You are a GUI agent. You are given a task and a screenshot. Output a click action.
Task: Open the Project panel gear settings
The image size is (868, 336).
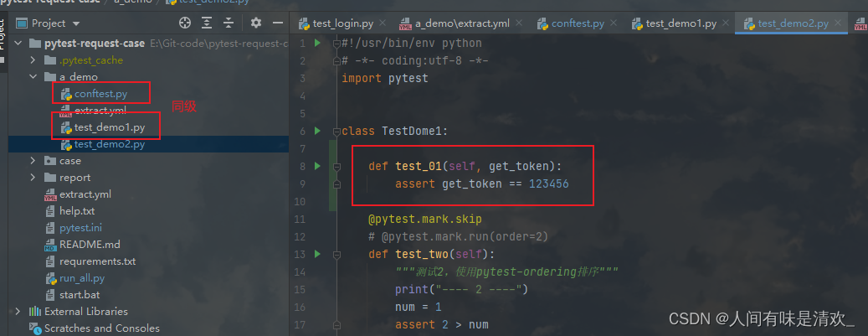256,23
